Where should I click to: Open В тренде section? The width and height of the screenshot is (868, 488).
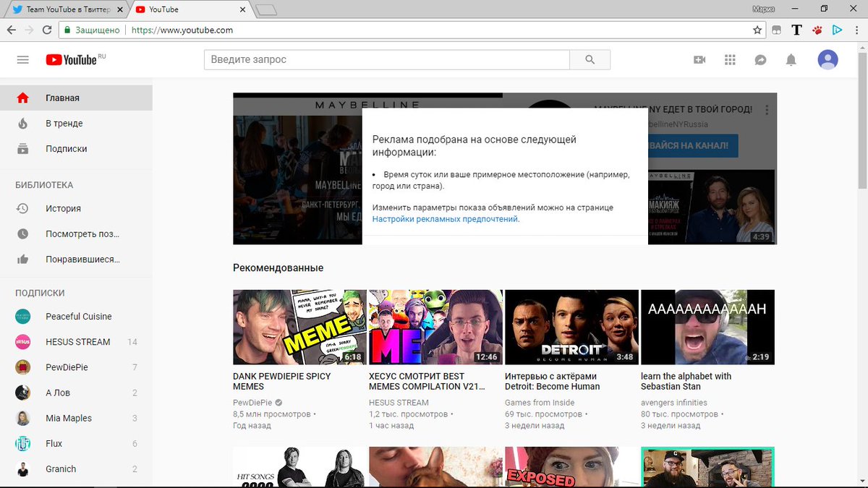click(76, 123)
